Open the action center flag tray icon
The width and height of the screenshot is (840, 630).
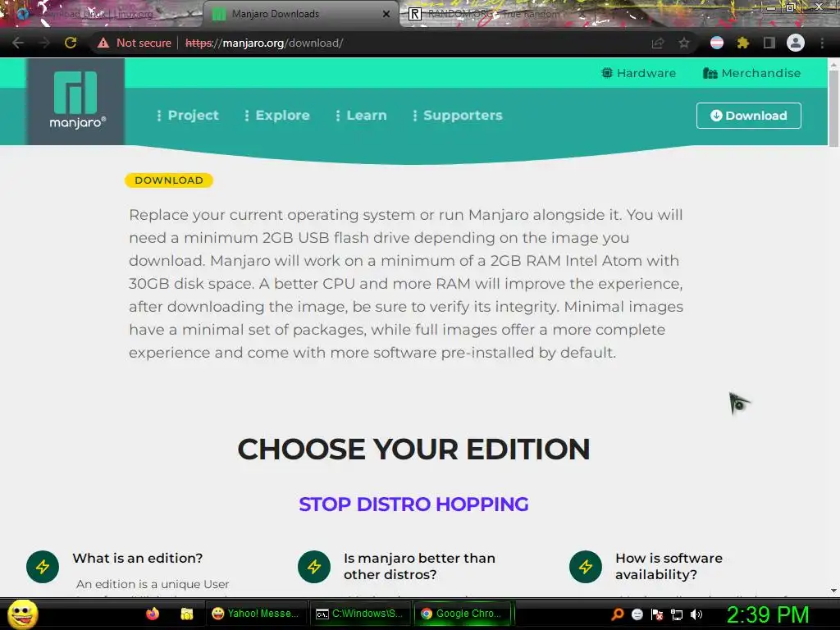[657, 614]
